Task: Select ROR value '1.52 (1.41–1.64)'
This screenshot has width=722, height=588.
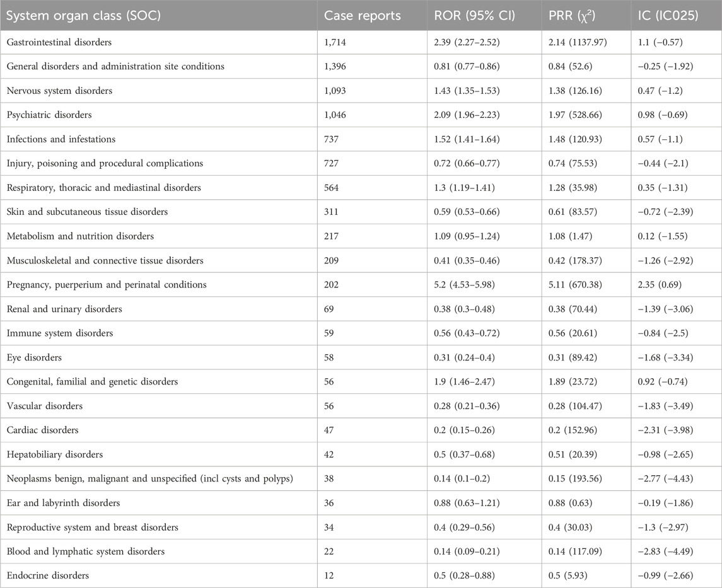Action: [467, 139]
